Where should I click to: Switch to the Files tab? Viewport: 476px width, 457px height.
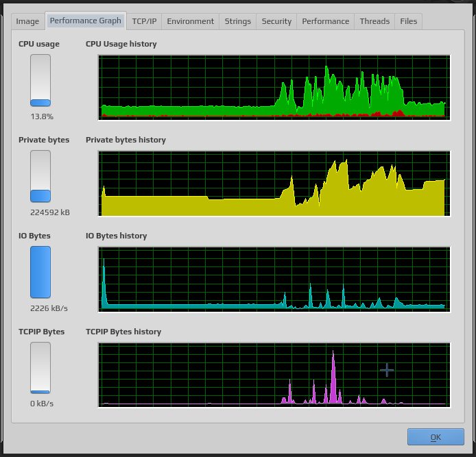[x=409, y=21]
